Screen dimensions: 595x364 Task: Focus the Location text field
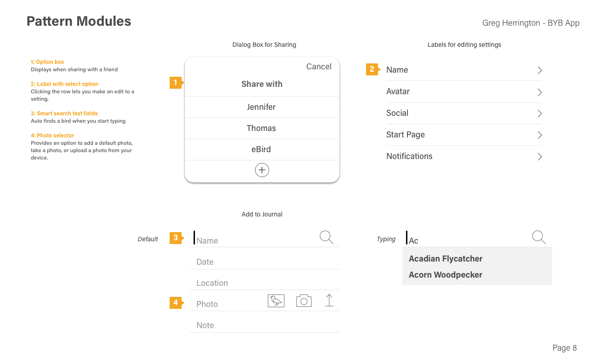[x=264, y=283]
